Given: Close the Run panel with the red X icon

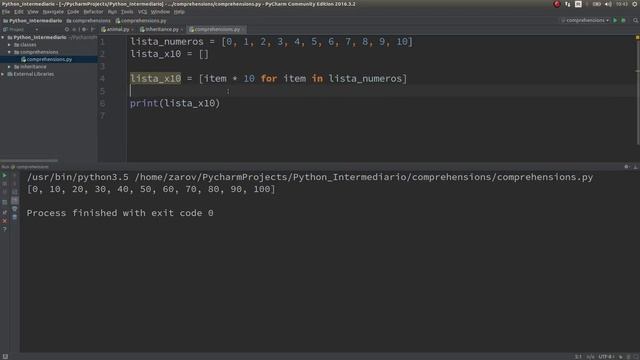Looking at the screenshot, I should (4, 221).
